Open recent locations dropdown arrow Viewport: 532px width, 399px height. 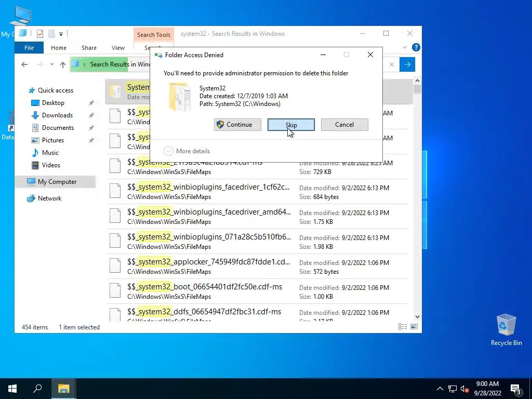click(52, 64)
